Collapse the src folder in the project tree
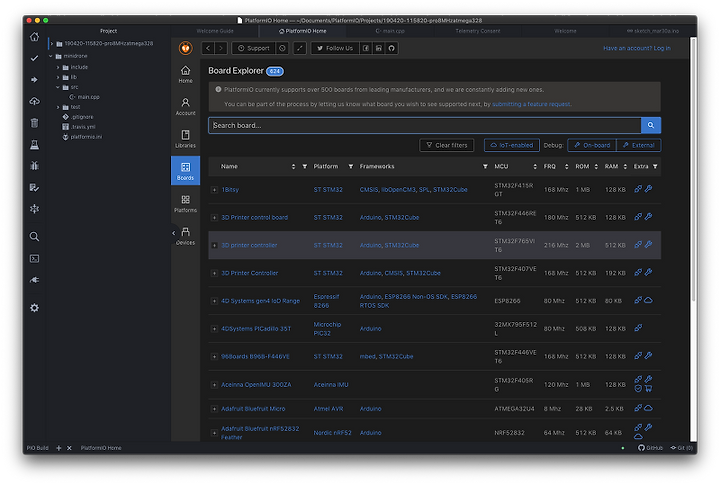The width and height of the screenshot is (720, 485). coord(58,87)
